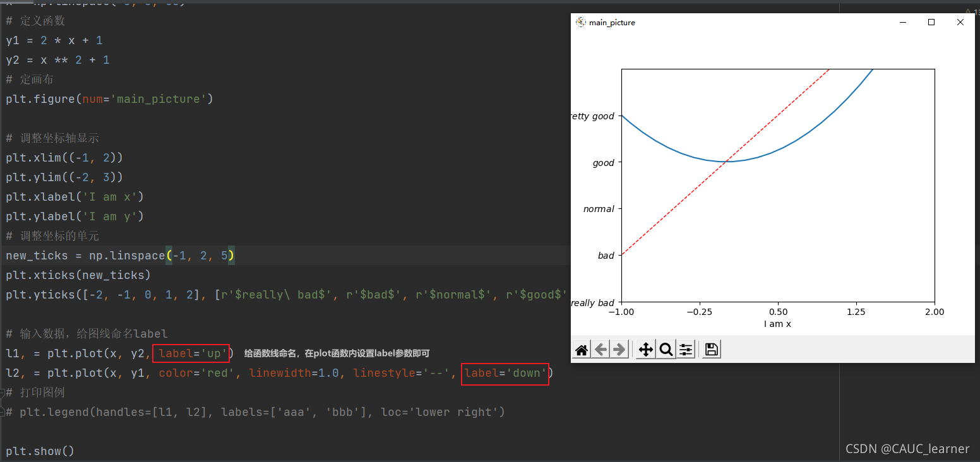Click the 'I am x' axis label

click(777, 324)
